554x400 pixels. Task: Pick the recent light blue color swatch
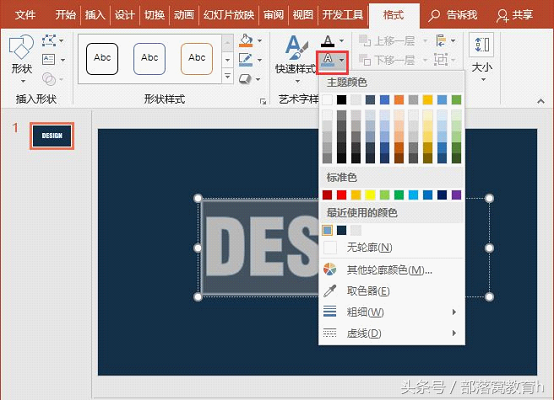327,231
